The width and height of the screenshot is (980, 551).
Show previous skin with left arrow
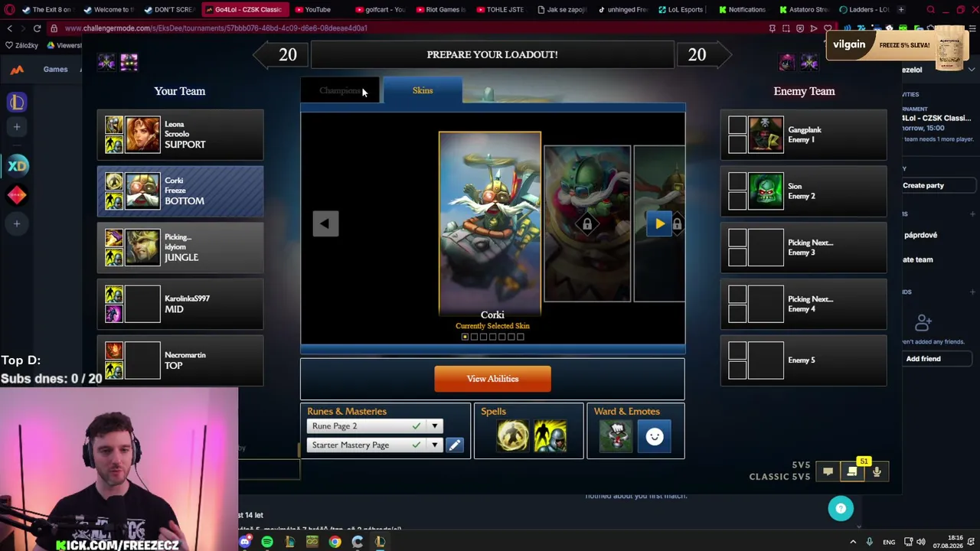pyautogui.click(x=325, y=223)
